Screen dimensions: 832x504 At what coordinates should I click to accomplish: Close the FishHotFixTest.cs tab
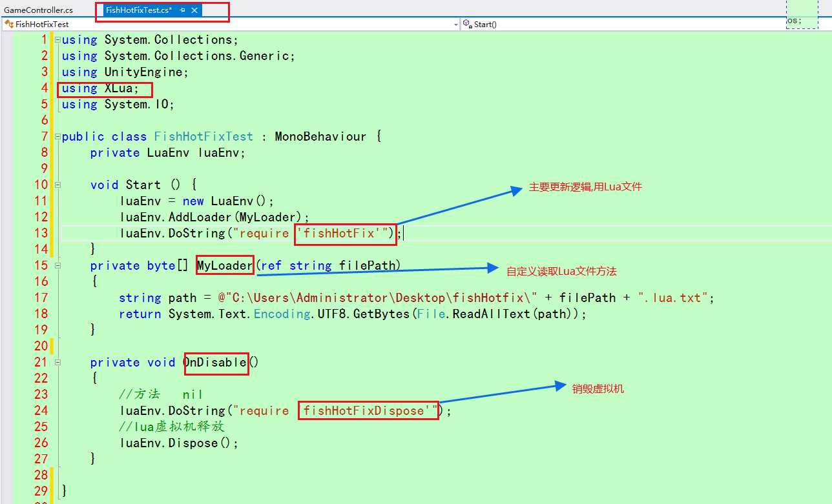(194, 10)
